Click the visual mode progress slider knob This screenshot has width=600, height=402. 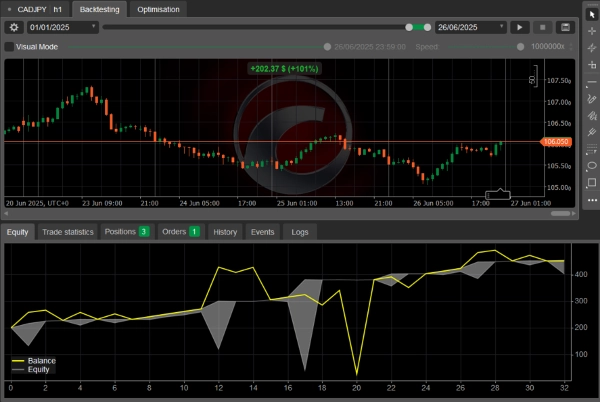[327, 47]
